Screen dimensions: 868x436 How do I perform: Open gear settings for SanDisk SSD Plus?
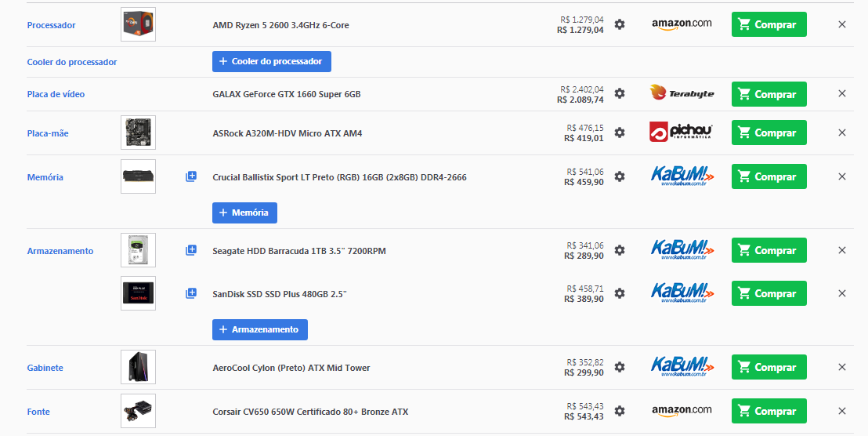(x=620, y=293)
